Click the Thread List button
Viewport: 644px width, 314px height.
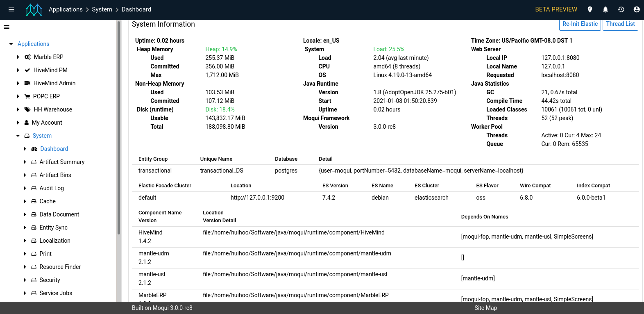pyautogui.click(x=620, y=24)
